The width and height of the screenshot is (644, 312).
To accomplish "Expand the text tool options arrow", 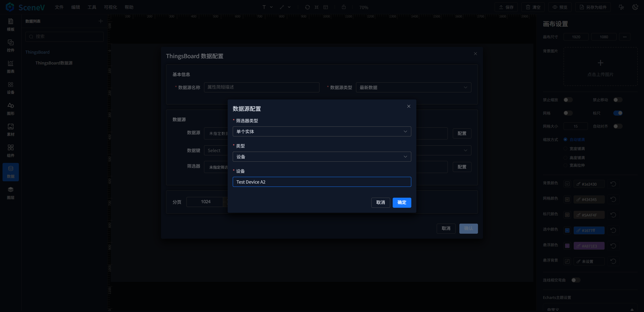I will coord(271,7).
